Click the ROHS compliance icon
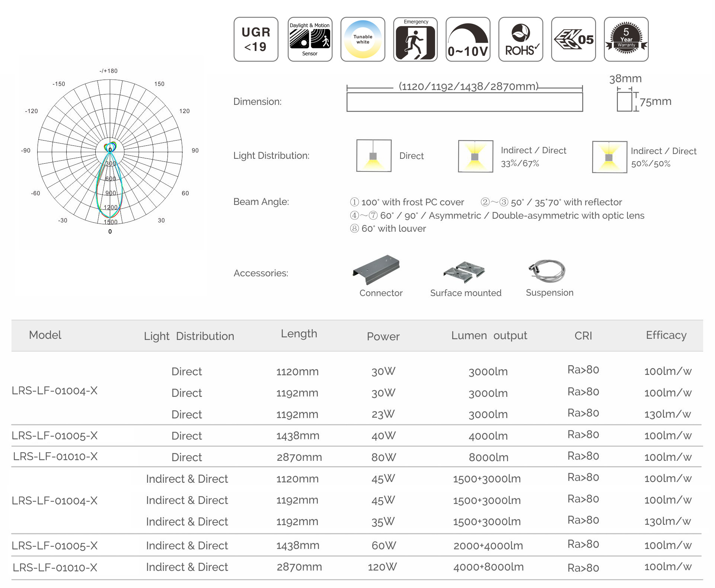Screen dimensions: 715x588 pos(521,39)
